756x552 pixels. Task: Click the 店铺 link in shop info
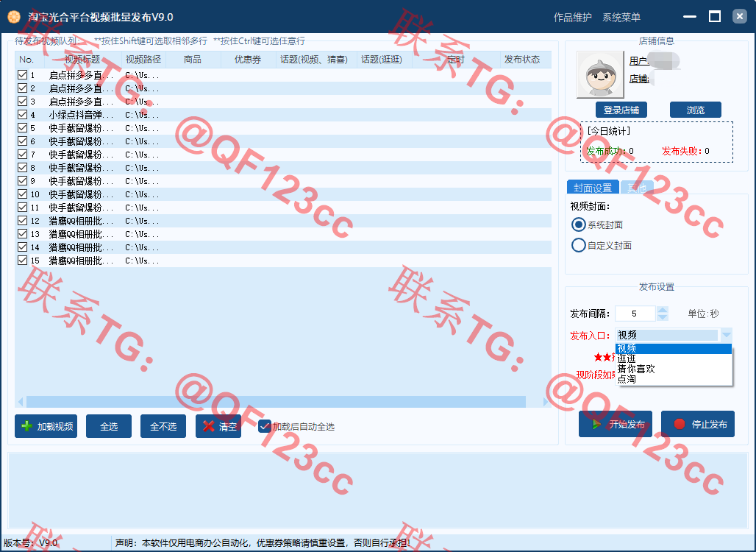coord(639,78)
